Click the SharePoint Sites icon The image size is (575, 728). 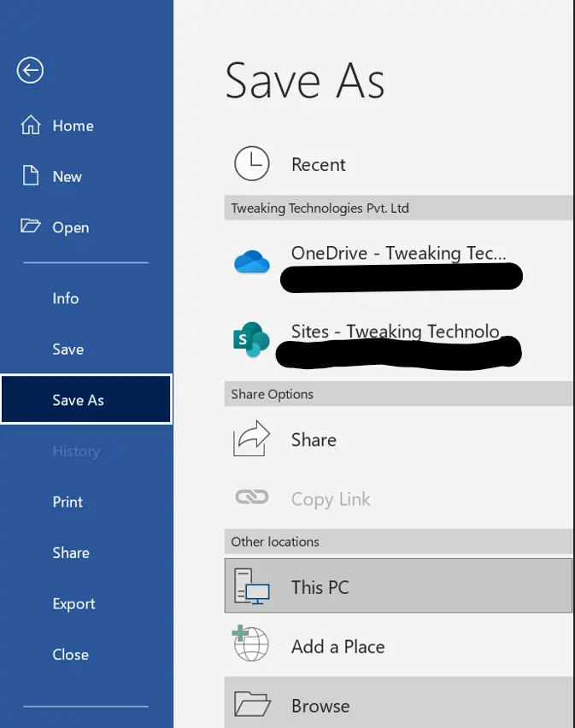[x=251, y=339]
